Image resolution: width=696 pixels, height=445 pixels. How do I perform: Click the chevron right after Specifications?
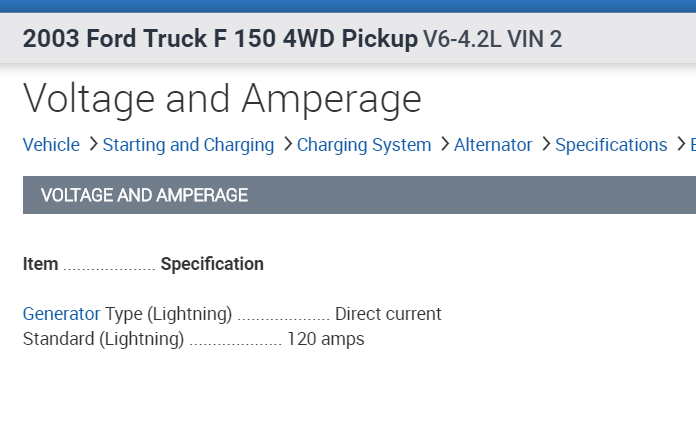[681, 145]
